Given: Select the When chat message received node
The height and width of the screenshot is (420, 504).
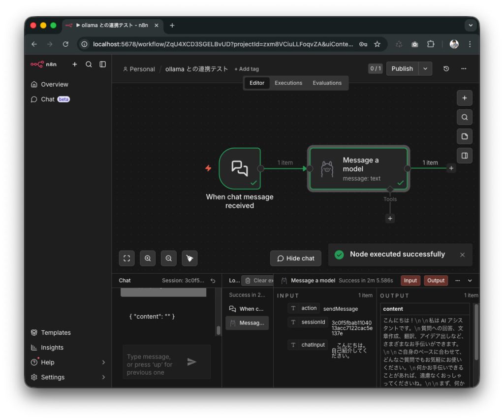Looking at the screenshot, I should click(240, 169).
